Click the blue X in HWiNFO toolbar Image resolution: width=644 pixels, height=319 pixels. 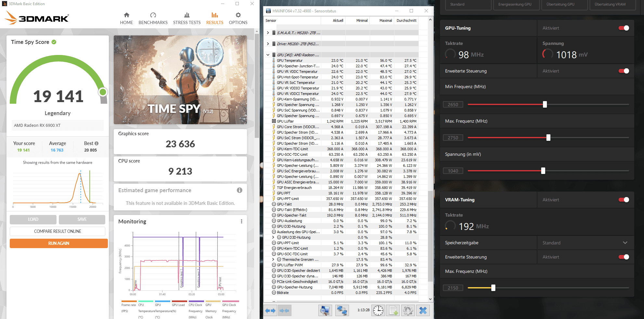click(423, 311)
